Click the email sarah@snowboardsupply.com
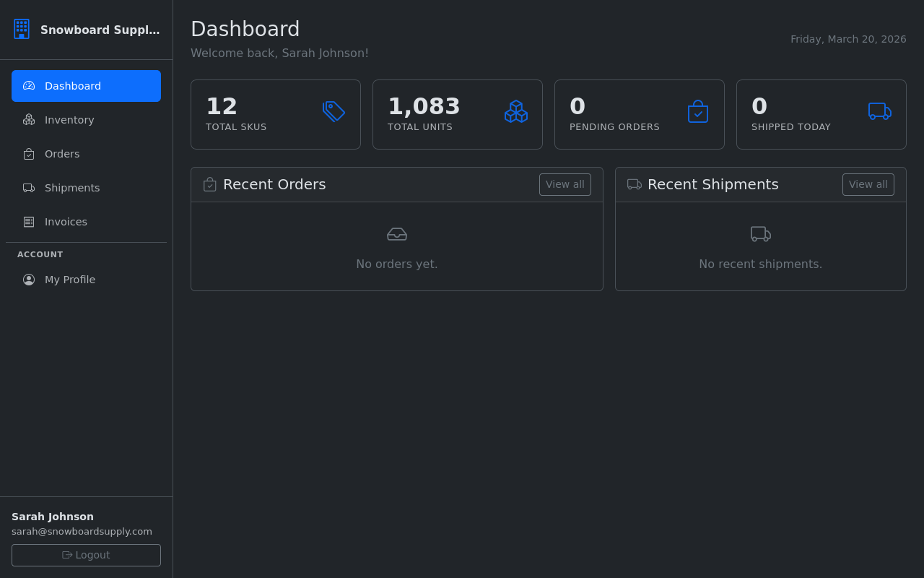 pyautogui.click(x=82, y=531)
